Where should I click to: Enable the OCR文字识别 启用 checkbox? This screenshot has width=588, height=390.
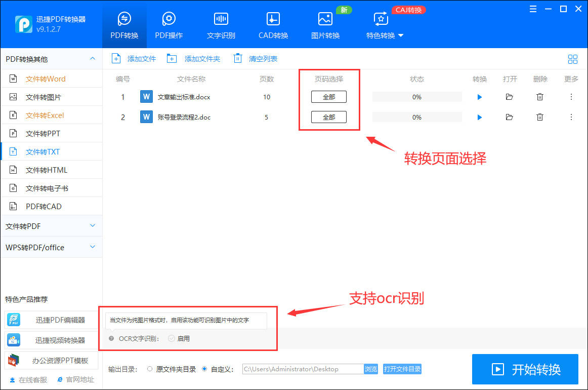172,338
